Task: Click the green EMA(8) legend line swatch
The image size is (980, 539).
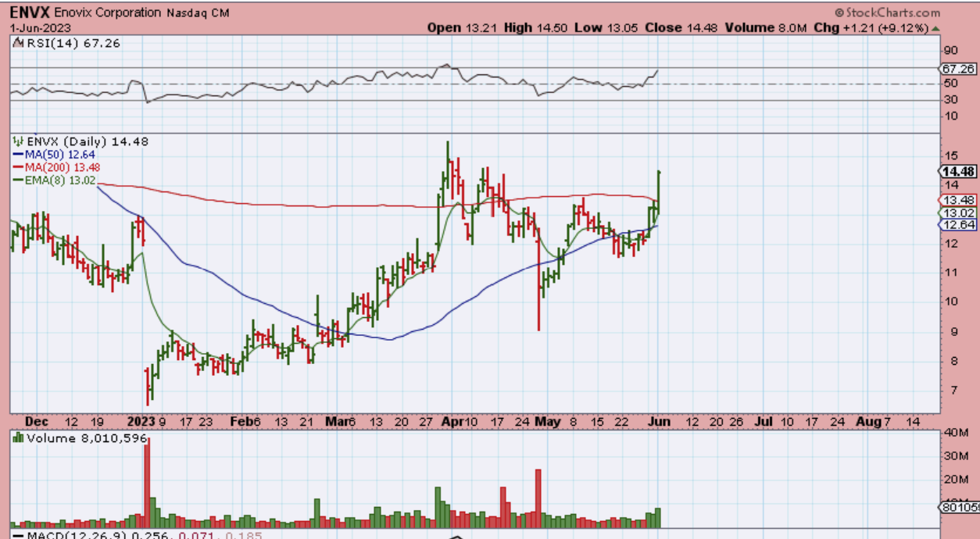Action: (18, 180)
